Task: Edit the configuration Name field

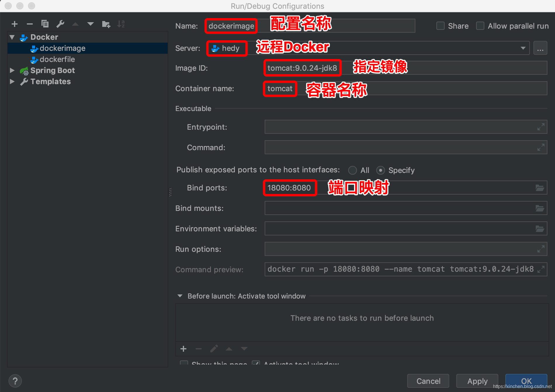Action: 310,26
